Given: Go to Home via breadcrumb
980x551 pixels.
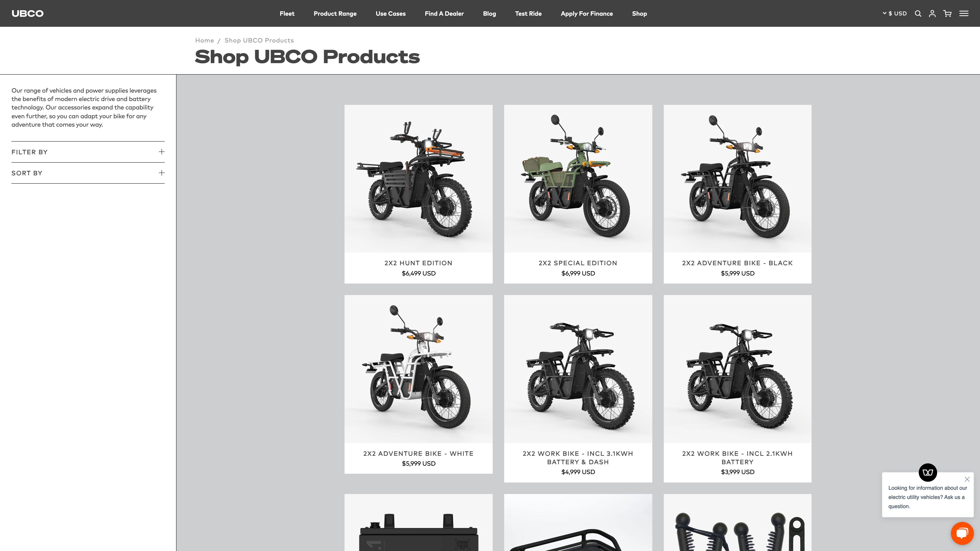Looking at the screenshot, I should [205, 40].
